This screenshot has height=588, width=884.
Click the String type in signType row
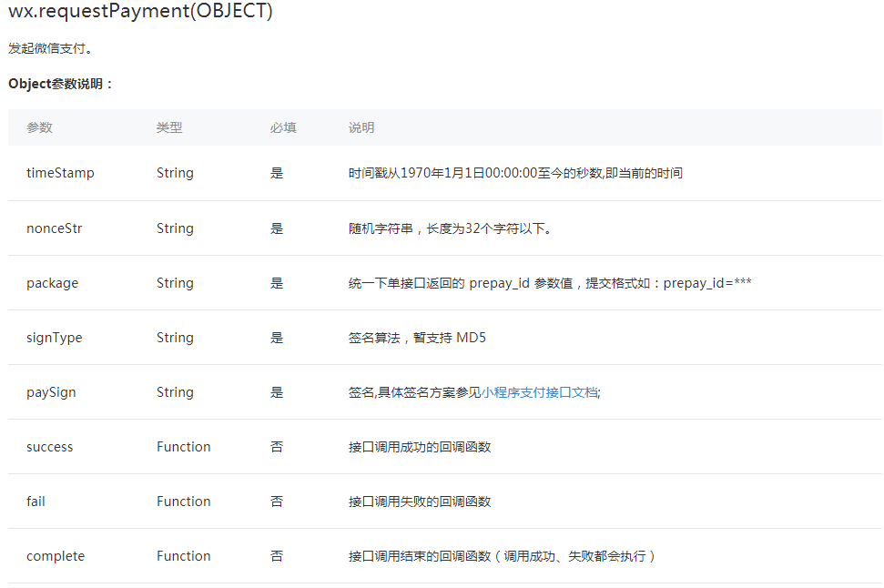point(175,338)
